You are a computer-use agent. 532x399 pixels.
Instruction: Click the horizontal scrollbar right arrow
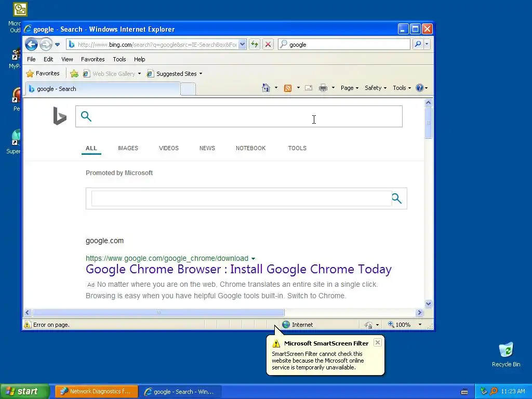pos(419,312)
